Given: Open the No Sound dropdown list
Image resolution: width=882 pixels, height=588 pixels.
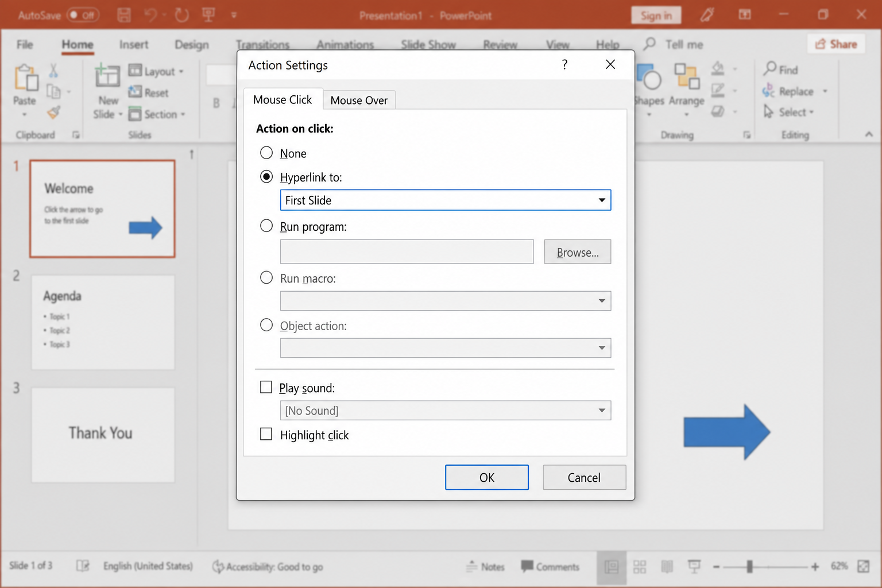Looking at the screenshot, I should click(x=602, y=411).
